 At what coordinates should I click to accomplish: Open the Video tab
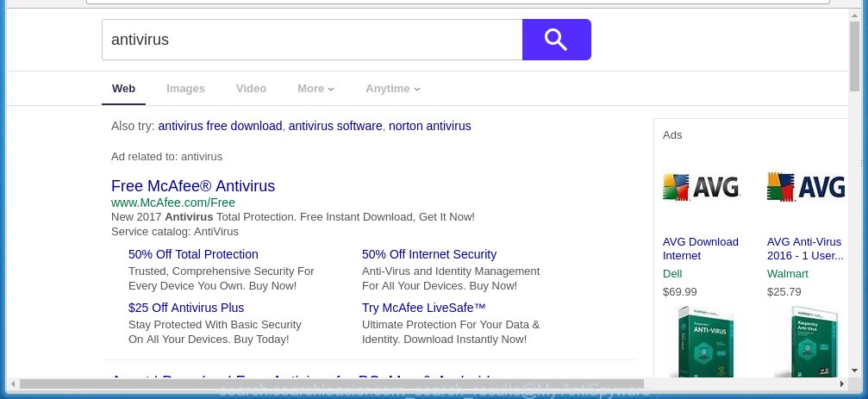coord(251,89)
